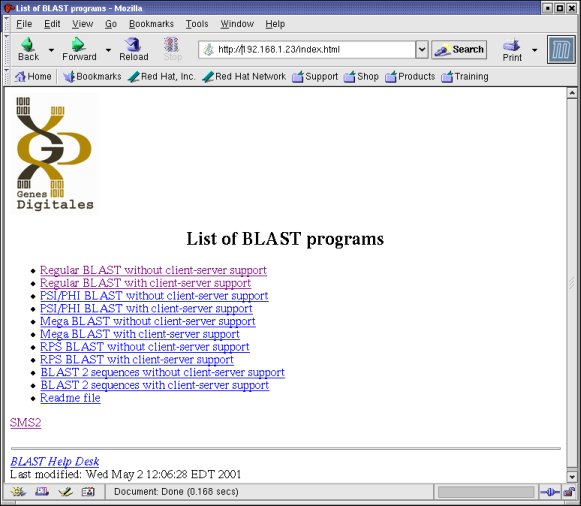Open Regular BLAST with client-server support
This screenshot has width=581, height=506.
click(146, 283)
